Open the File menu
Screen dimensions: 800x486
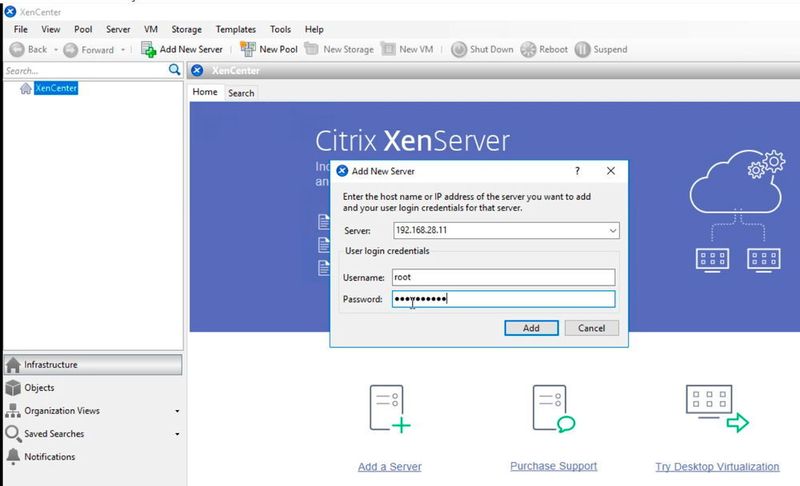click(x=21, y=29)
